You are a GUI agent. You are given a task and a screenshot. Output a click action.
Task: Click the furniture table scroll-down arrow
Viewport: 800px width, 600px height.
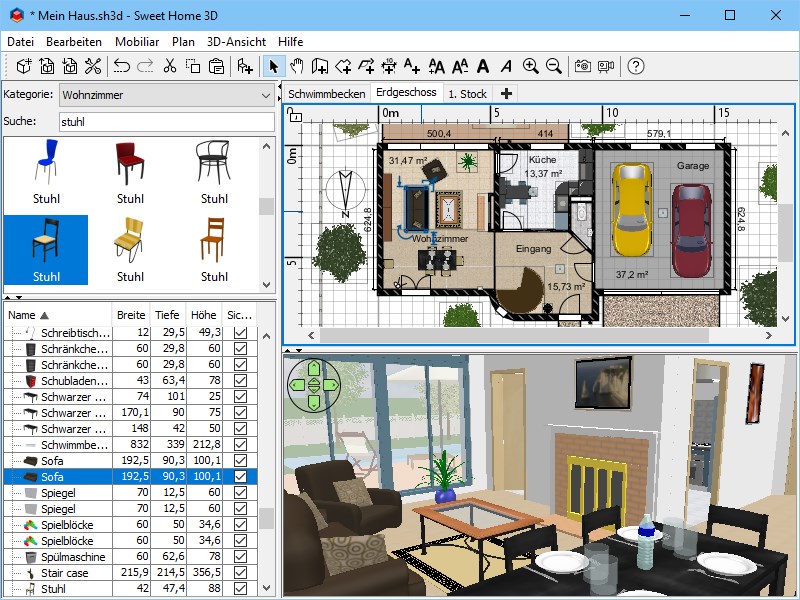point(266,588)
